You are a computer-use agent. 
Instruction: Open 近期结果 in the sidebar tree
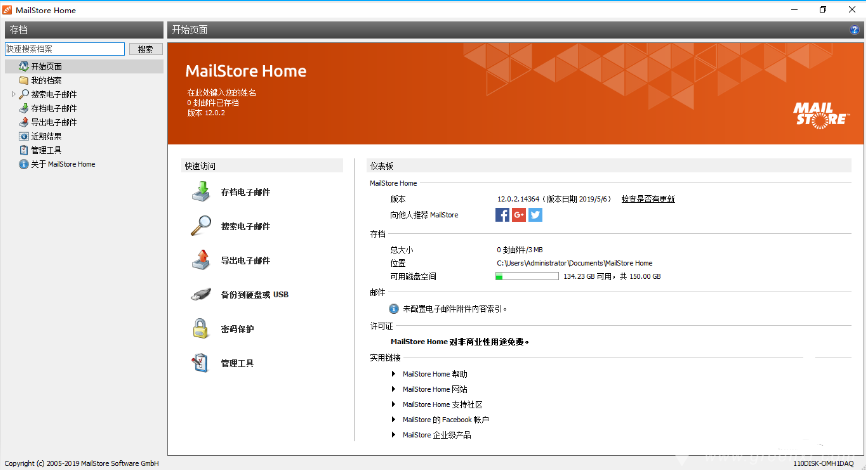coord(46,136)
